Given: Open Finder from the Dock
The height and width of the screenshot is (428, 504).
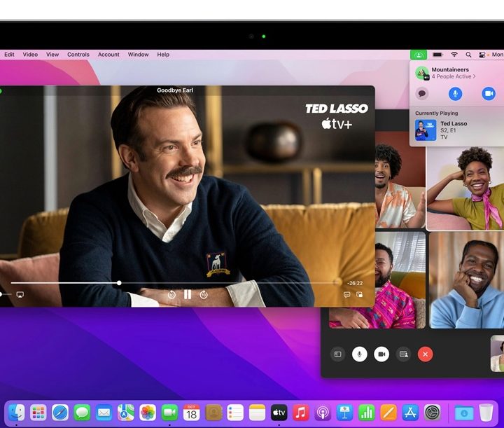Looking at the screenshot, I should [16, 413].
